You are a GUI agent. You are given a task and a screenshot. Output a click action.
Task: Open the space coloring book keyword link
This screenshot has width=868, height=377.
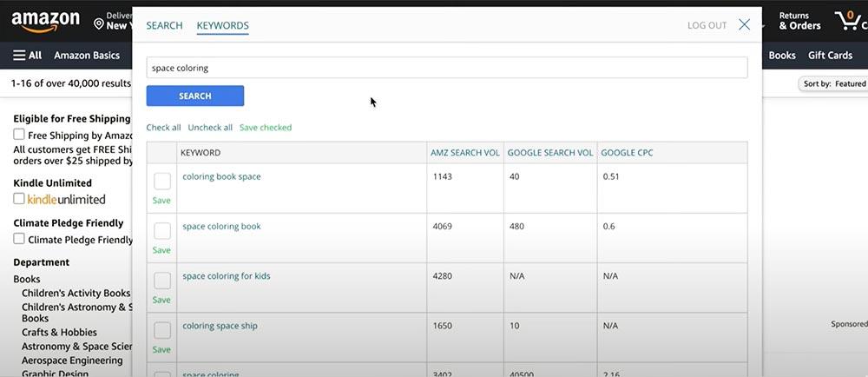[221, 227]
